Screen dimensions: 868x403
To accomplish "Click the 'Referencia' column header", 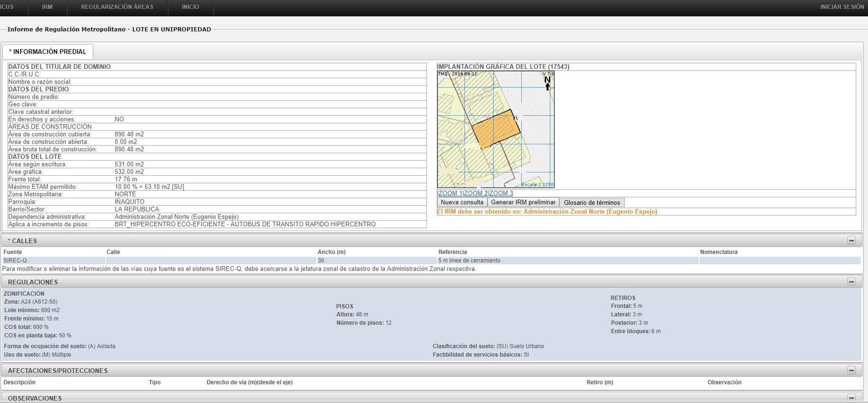I will [x=452, y=252].
